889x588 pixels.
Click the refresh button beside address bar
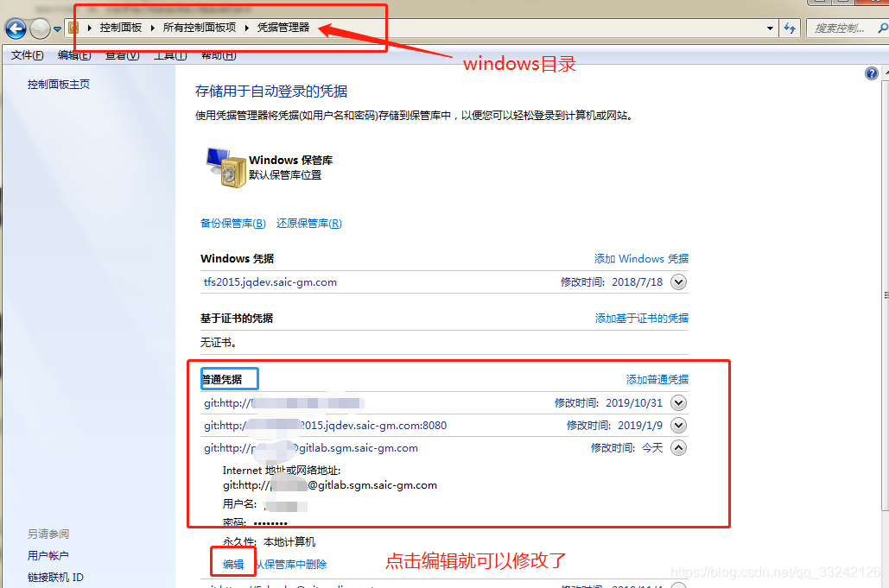(790, 28)
